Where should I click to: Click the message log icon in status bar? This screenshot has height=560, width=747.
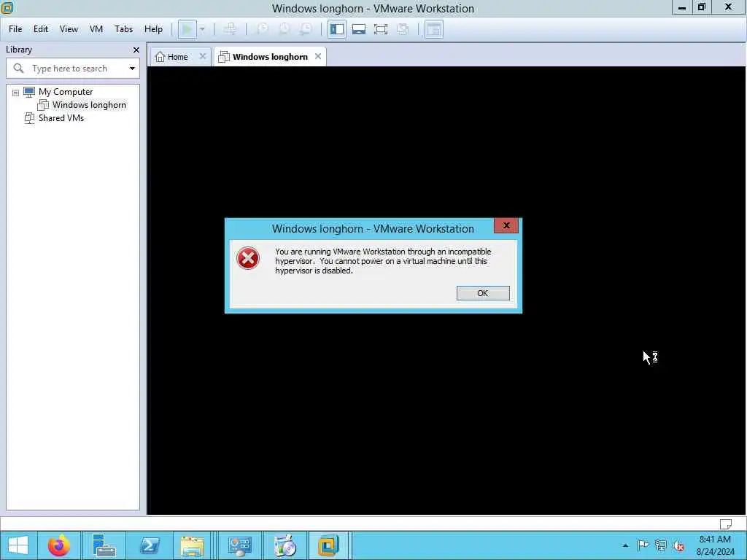(726, 524)
